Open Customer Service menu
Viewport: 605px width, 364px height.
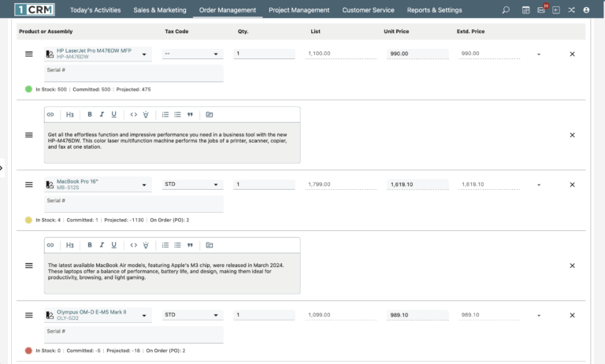point(368,10)
